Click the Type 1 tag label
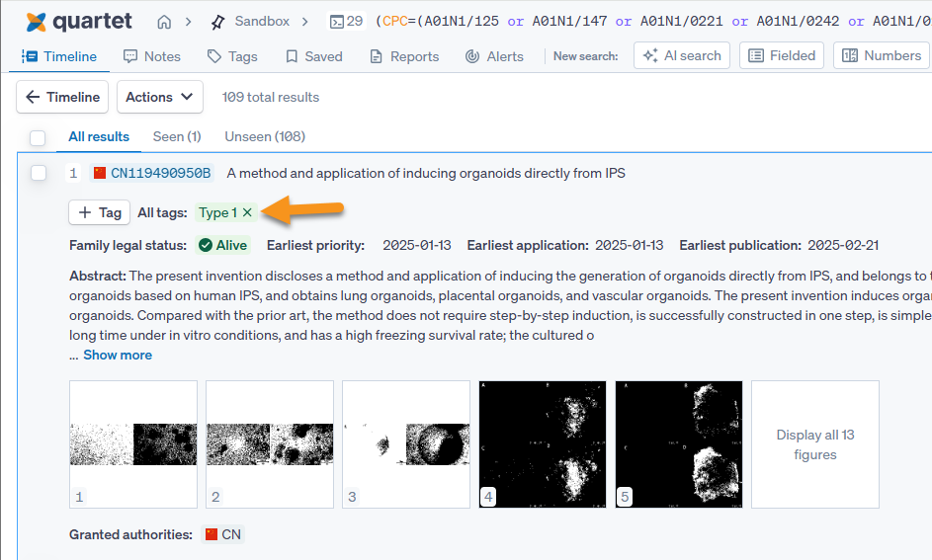 click(218, 212)
